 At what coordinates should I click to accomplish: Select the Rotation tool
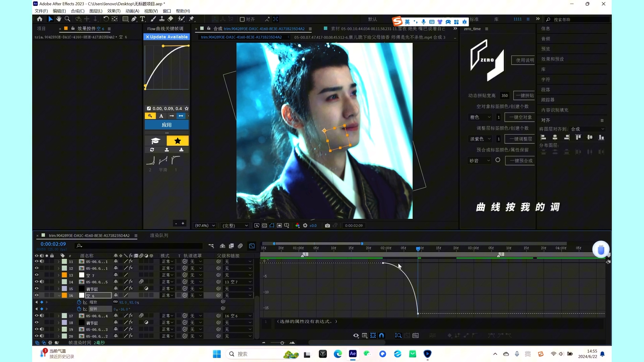tap(106, 19)
